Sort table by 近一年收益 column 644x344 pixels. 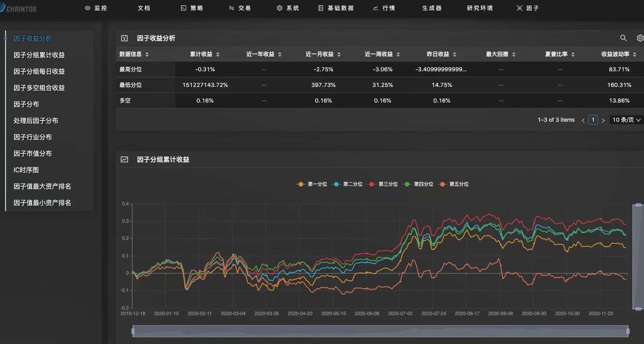280,54
